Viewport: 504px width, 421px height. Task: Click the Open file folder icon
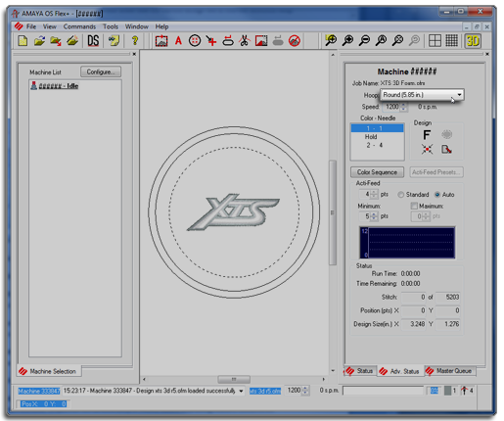39,41
